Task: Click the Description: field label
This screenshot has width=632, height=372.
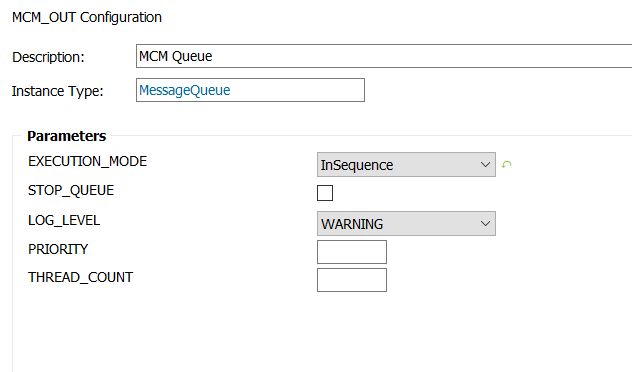Action: pyautogui.click(x=48, y=57)
